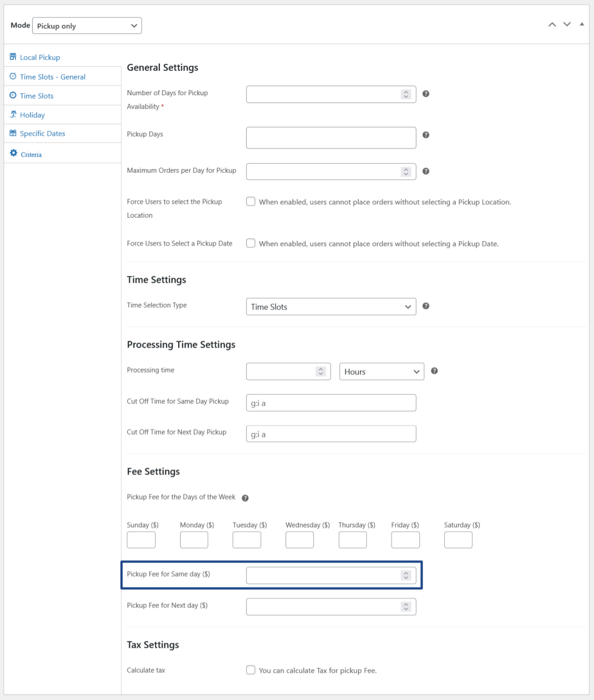Open the Mode dropdown
The image size is (594, 700).
click(87, 26)
